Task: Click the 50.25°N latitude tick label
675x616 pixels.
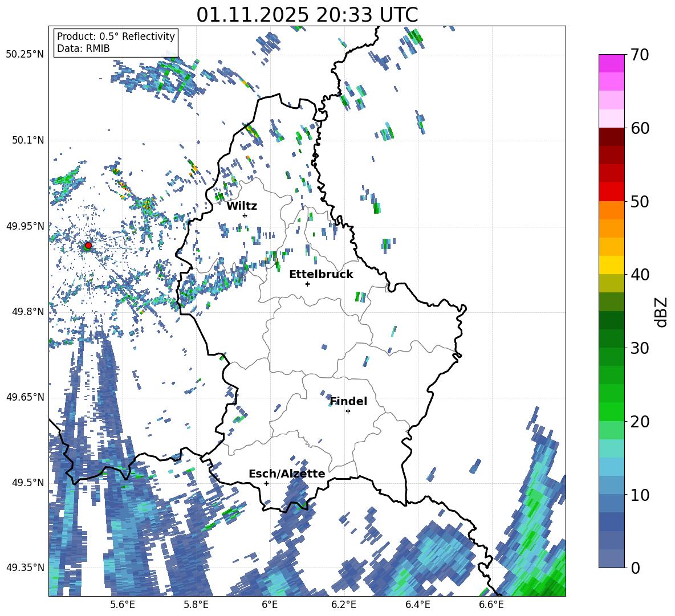Action: (x=25, y=55)
